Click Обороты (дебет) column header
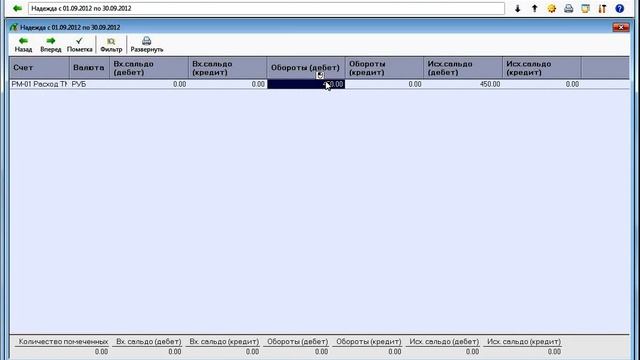This screenshot has width=640, height=360. (306, 68)
